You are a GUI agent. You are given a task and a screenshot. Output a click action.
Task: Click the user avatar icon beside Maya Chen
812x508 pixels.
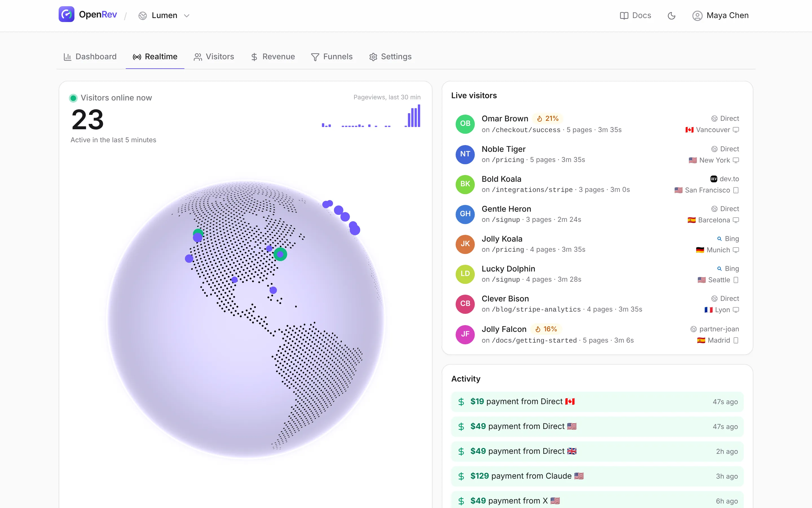coord(697,16)
